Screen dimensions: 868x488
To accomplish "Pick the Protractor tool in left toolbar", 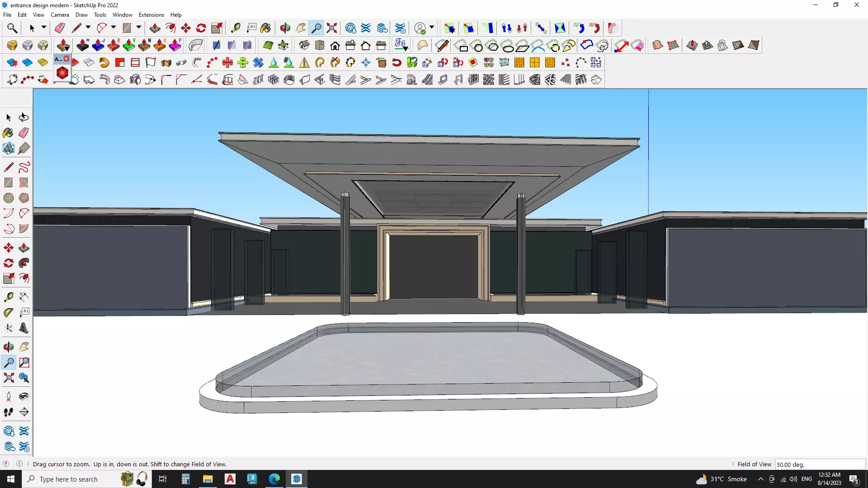I will tap(9, 312).
